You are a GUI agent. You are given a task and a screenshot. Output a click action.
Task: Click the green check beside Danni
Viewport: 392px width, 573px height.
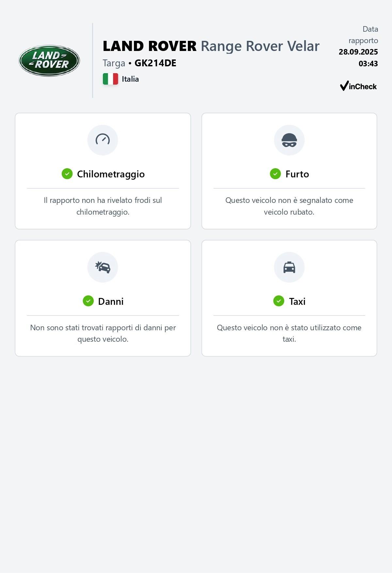[88, 301]
